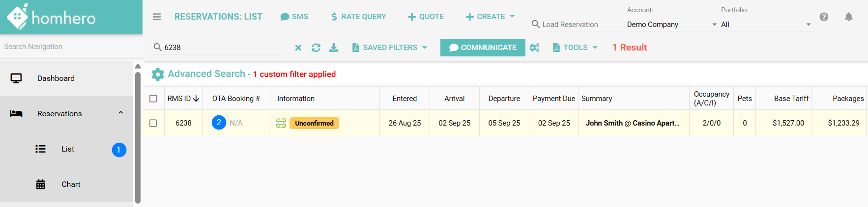This screenshot has width=868, height=207.
Task: Collapse the Reservations sidebar section
Action: (x=121, y=113)
